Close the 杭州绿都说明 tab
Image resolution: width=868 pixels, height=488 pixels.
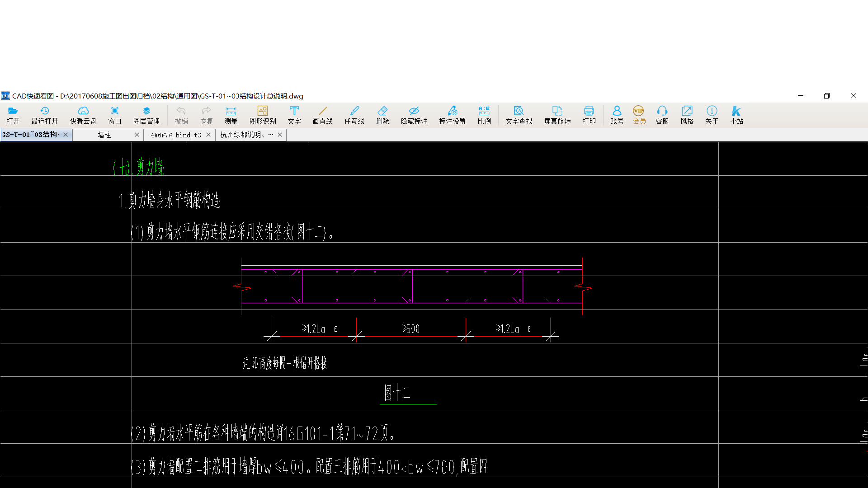coord(280,135)
